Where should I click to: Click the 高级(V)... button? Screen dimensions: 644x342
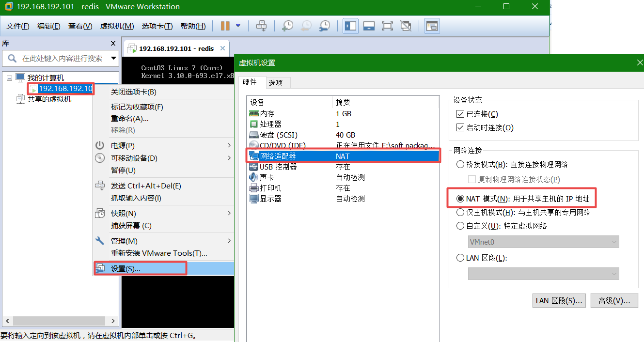(x=614, y=300)
